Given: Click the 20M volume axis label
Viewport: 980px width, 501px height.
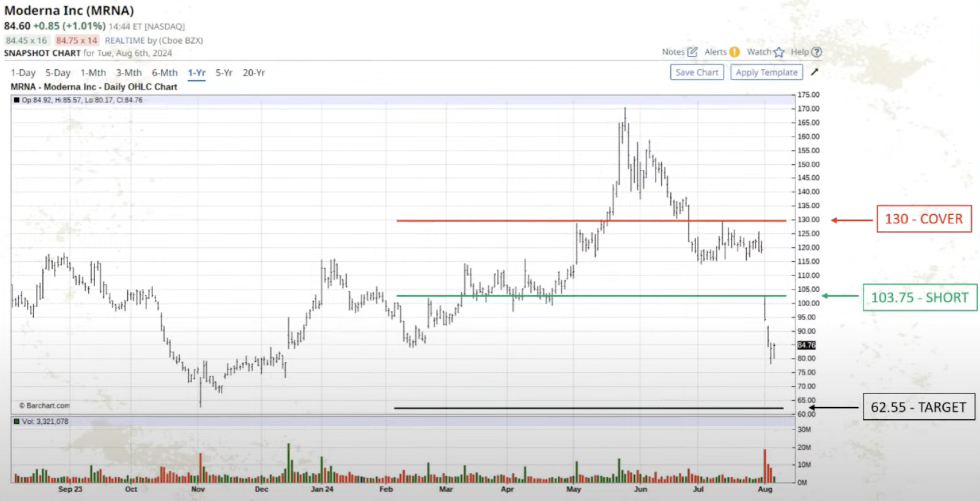Looking at the screenshot, I should 804,447.
